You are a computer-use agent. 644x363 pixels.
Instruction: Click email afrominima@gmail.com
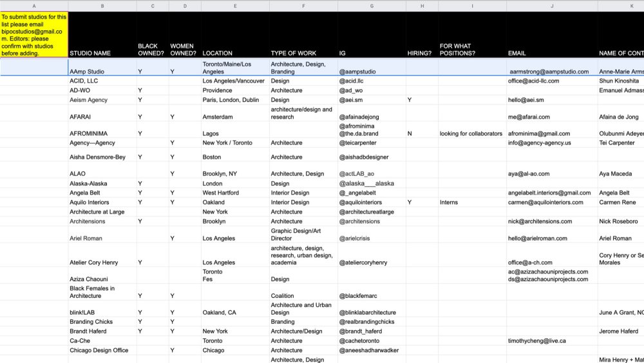pyautogui.click(x=539, y=133)
